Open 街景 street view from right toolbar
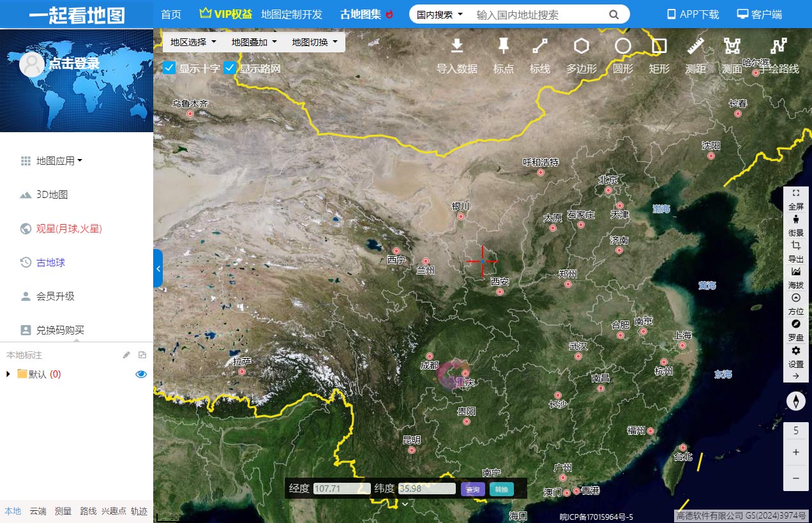This screenshot has height=523, width=812. [x=795, y=220]
